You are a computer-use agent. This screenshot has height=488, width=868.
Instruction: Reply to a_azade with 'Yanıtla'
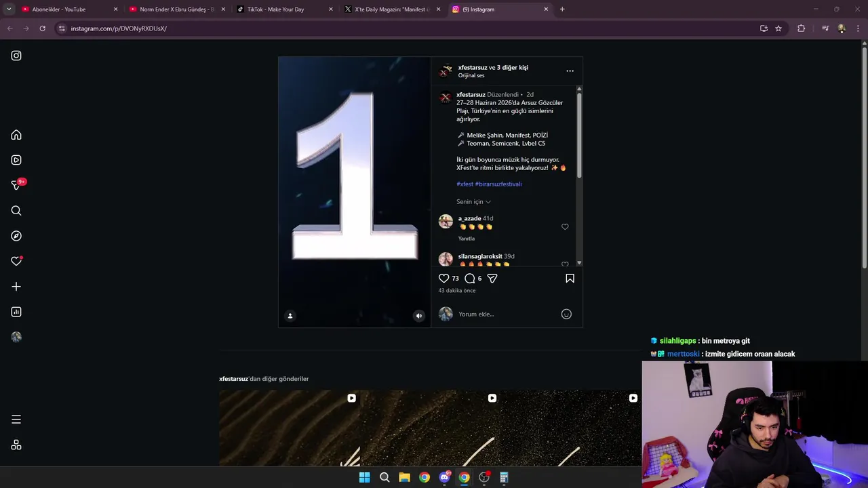[467, 239]
